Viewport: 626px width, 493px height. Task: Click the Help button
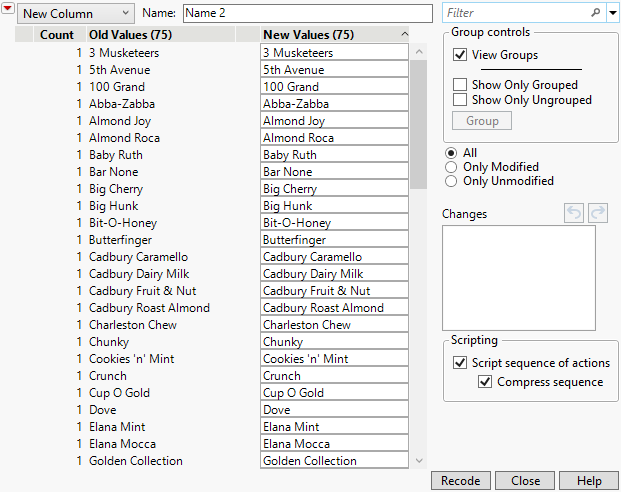click(x=589, y=481)
